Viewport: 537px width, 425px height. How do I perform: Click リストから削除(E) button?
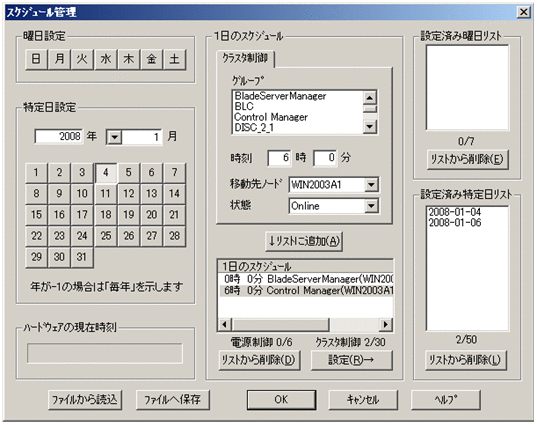pyautogui.click(x=467, y=160)
